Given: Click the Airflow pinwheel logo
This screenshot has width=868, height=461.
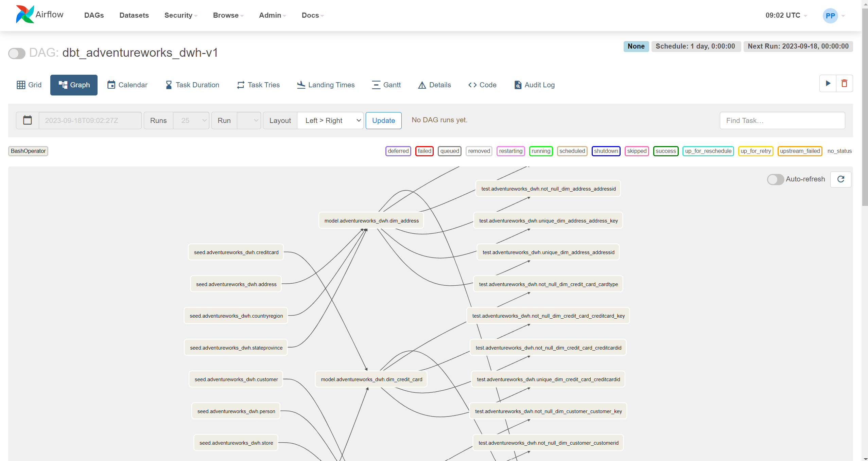Looking at the screenshot, I should [25, 15].
